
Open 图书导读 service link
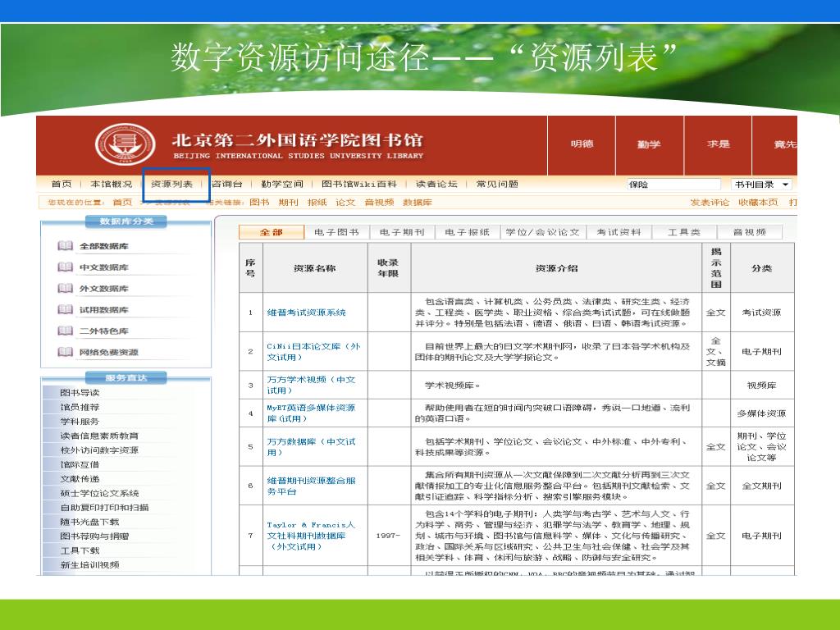[80, 392]
